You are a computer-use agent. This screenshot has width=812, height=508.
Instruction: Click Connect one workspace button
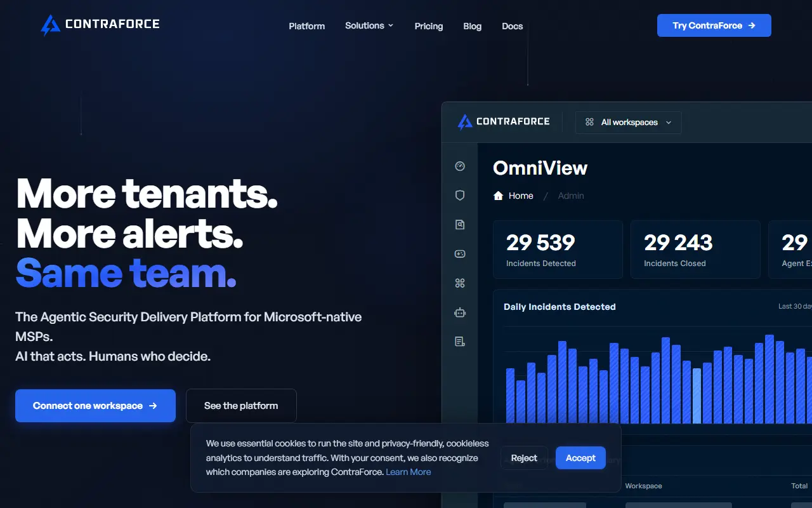[x=95, y=406]
